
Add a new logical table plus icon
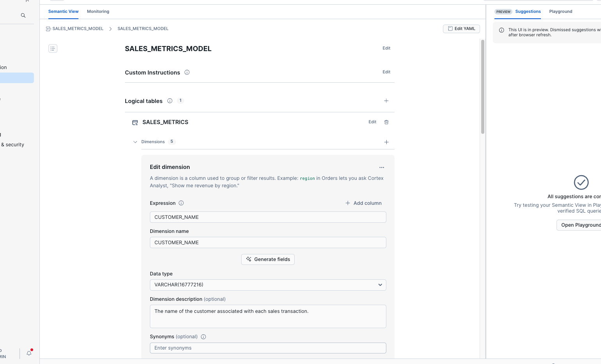[386, 101]
